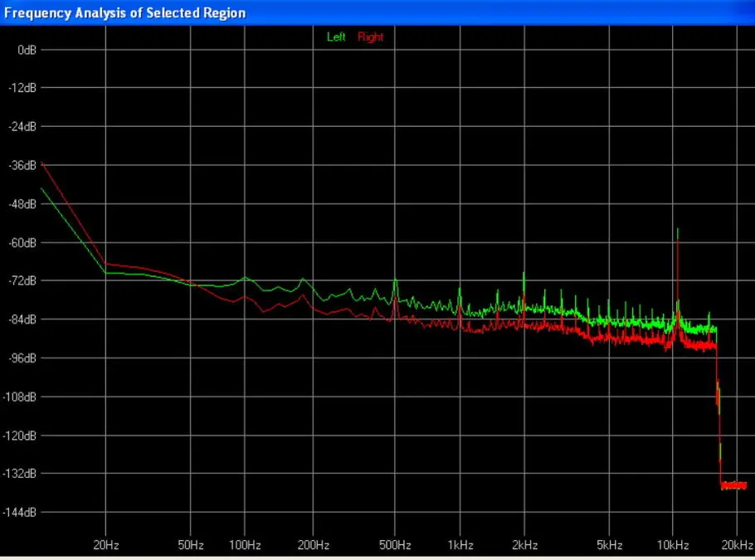Click the 2kHz frequency axis label

[x=524, y=545]
